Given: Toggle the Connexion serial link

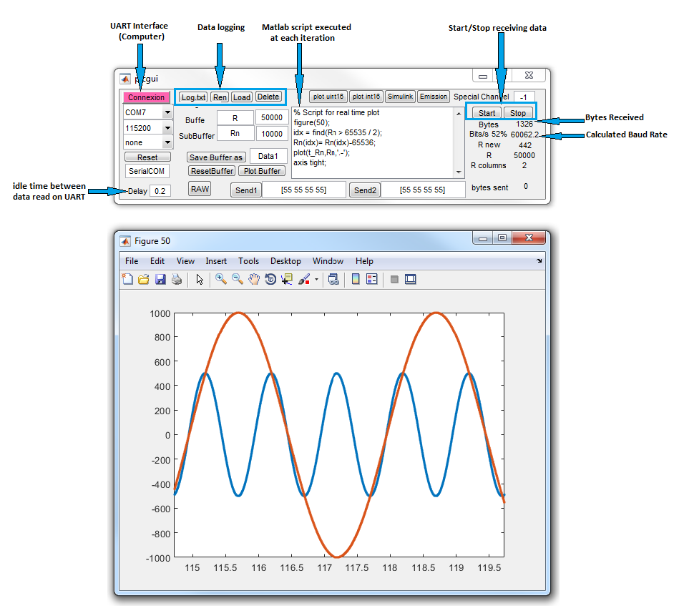Looking at the screenshot, I should [x=146, y=97].
